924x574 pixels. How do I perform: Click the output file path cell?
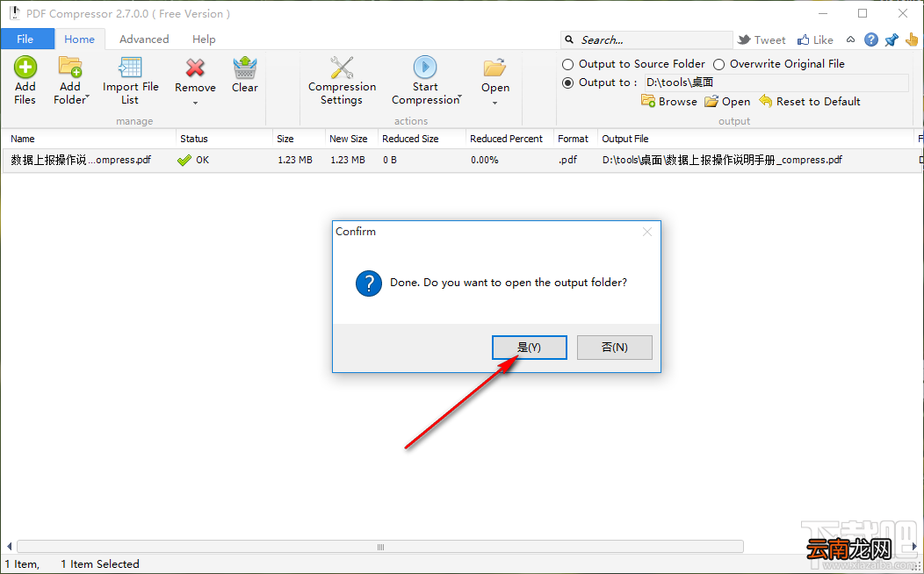tap(723, 160)
